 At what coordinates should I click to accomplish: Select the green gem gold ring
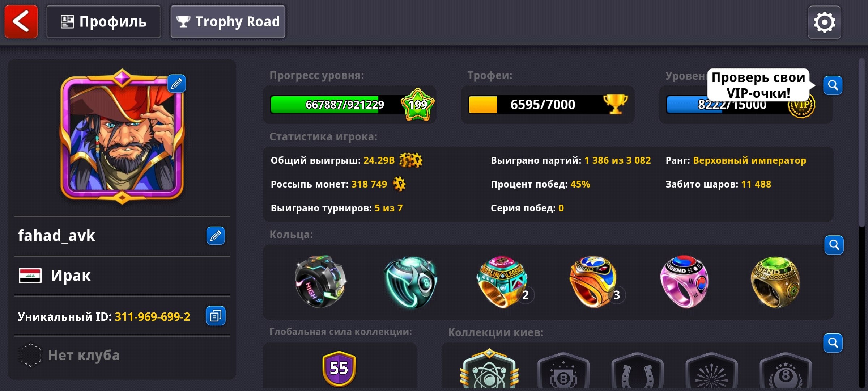pos(775,282)
